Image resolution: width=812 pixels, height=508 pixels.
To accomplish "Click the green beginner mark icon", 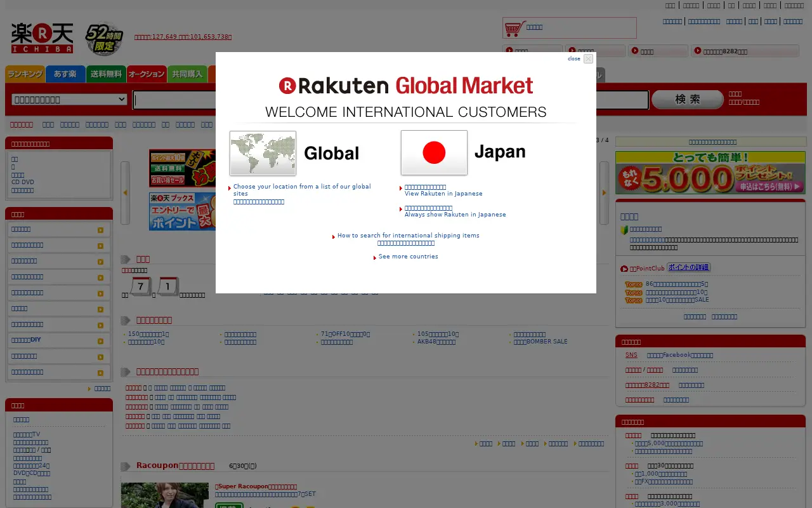I will pos(624,230).
